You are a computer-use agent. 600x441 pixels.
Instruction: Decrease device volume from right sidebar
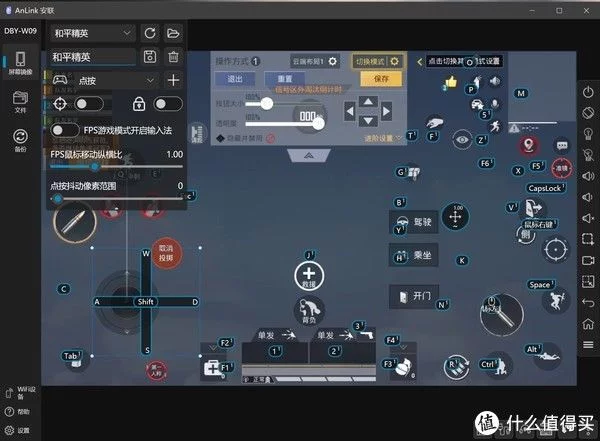(x=588, y=197)
